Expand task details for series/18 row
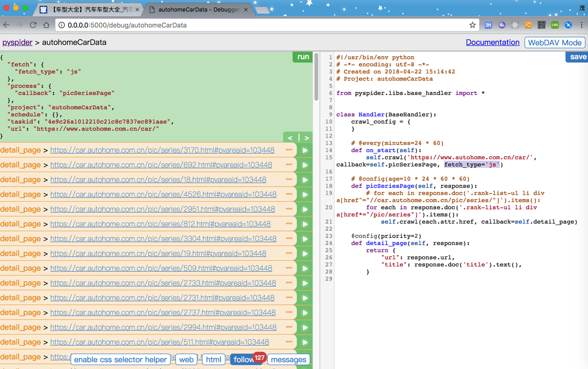Screen dimensions: 588x369 click(x=289, y=180)
